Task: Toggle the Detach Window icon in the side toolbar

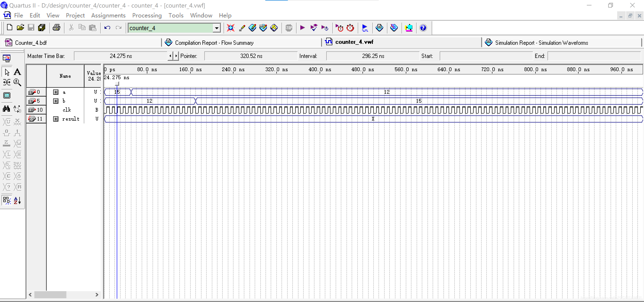Action: tap(7, 59)
